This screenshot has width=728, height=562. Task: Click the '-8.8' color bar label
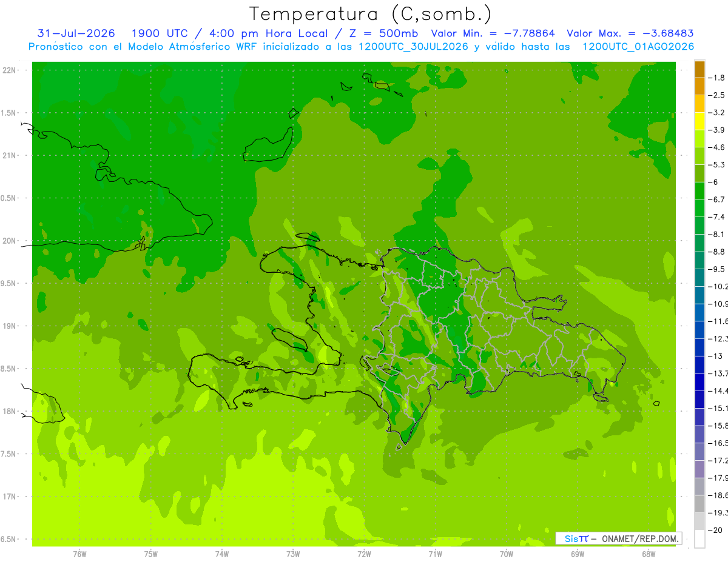pos(717,252)
